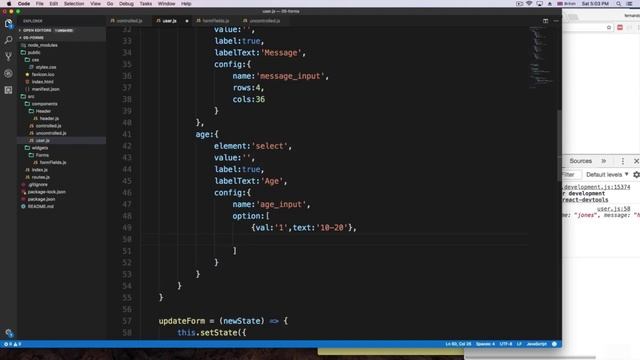640x360 pixels.
Task: Open header.js in the explorer
Action: (49, 119)
